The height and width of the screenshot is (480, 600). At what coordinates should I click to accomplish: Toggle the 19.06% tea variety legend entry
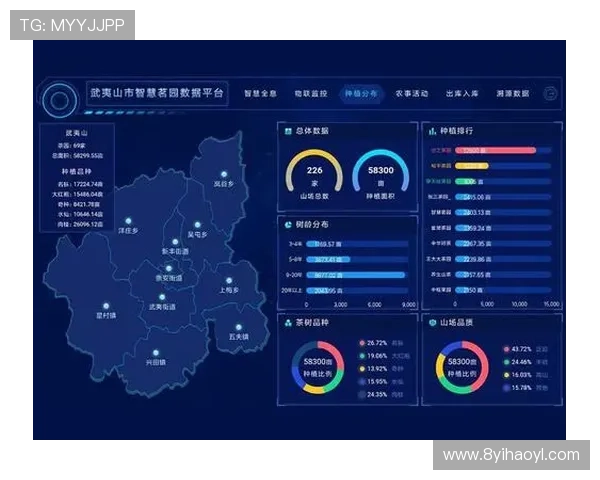(384, 356)
